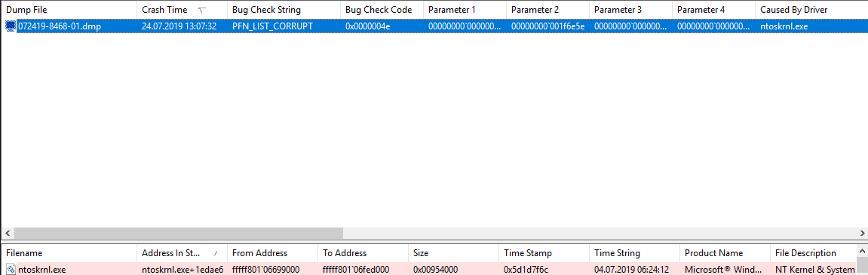The image size is (868, 275).
Task: Click the Parameter 4 column header
Action: click(714, 9)
